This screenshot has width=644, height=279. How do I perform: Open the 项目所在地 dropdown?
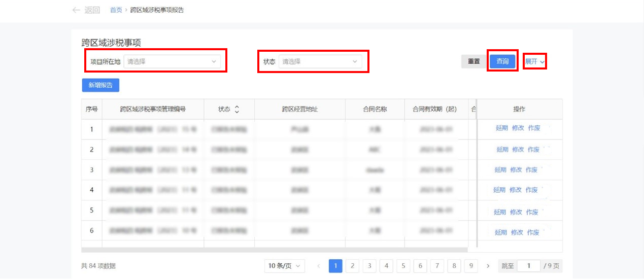click(x=172, y=61)
